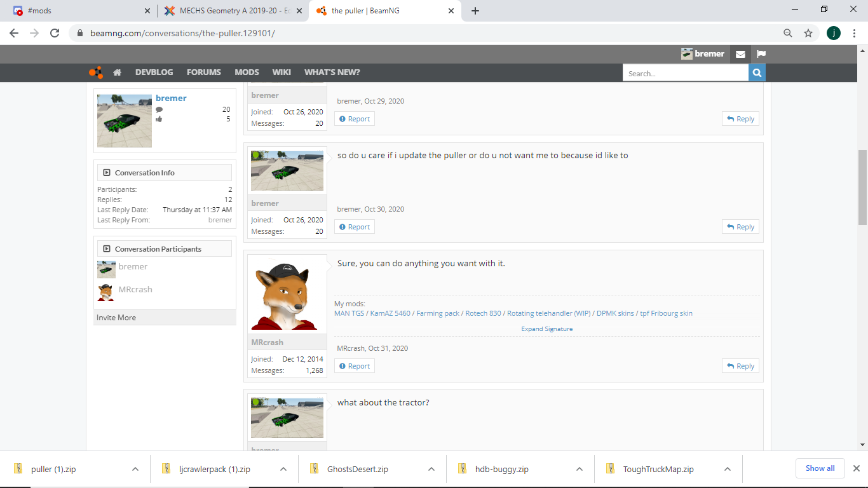868x488 pixels.
Task: Click Show all downloads button
Action: [820, 468]
